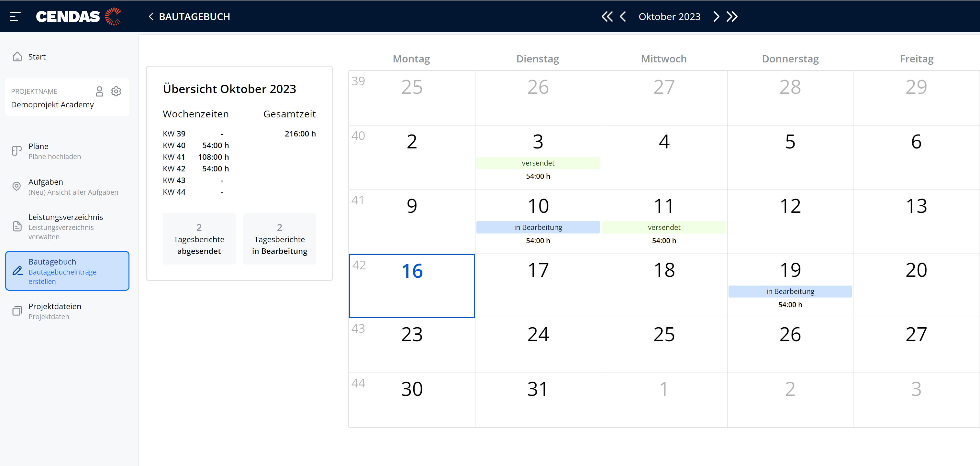Viewport: 980px width, 466px height.
Task: Open Projektdateien menu entry
Action: point(67,311)
